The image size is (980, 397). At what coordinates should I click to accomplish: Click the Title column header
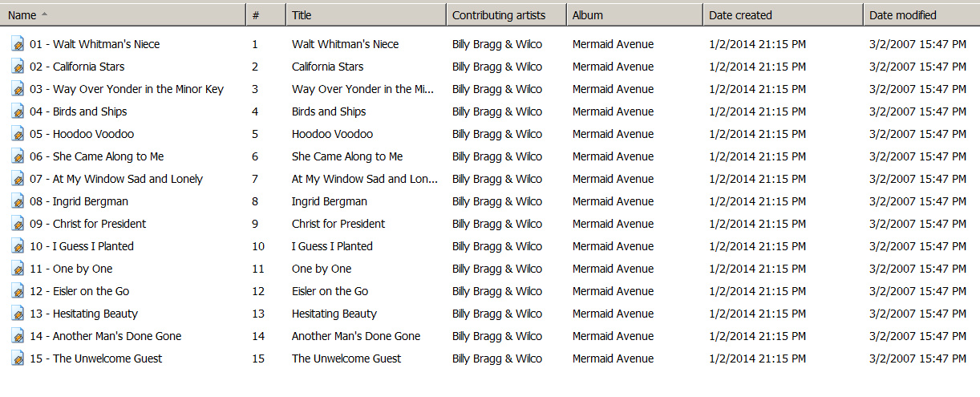pyautogui.click(x=366, y=14)
